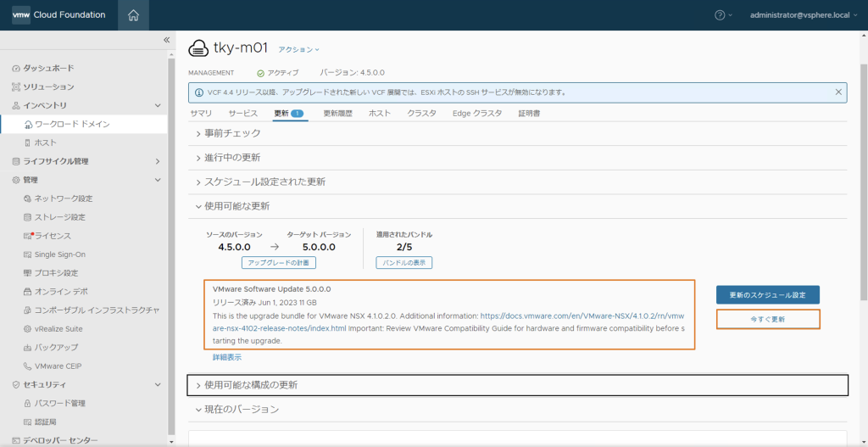Switch to the Edge クラスタ tab
868x447 pixels.
pyautogui.click(x=476, y=113)
